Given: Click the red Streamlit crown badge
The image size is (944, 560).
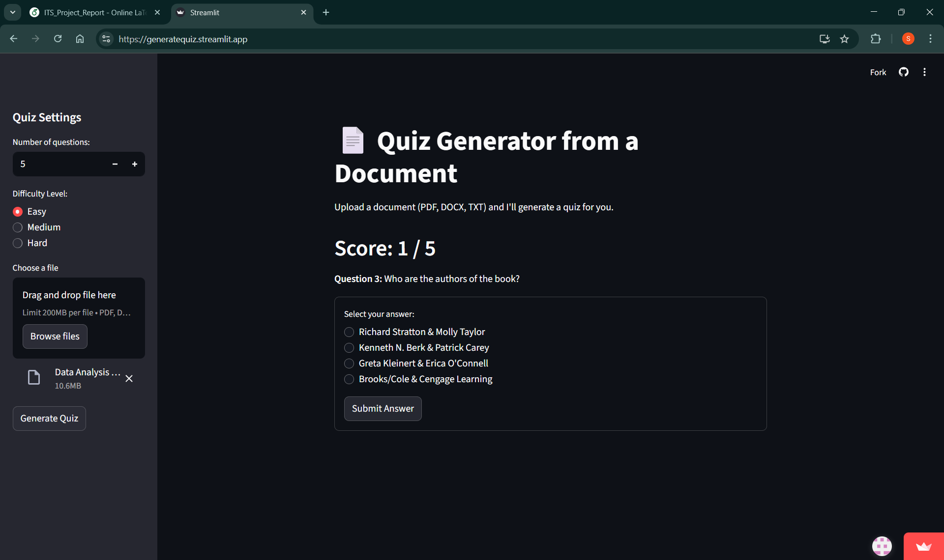Looking at the screenshot, I should [923, 546].
